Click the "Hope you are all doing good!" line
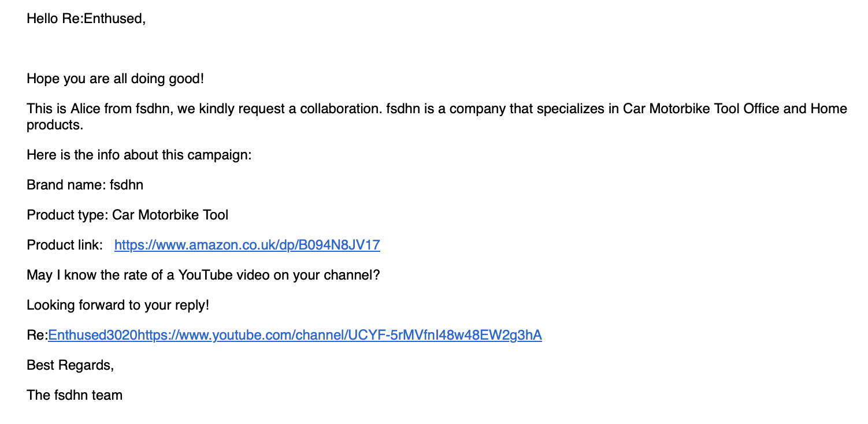 coord(115,79)
